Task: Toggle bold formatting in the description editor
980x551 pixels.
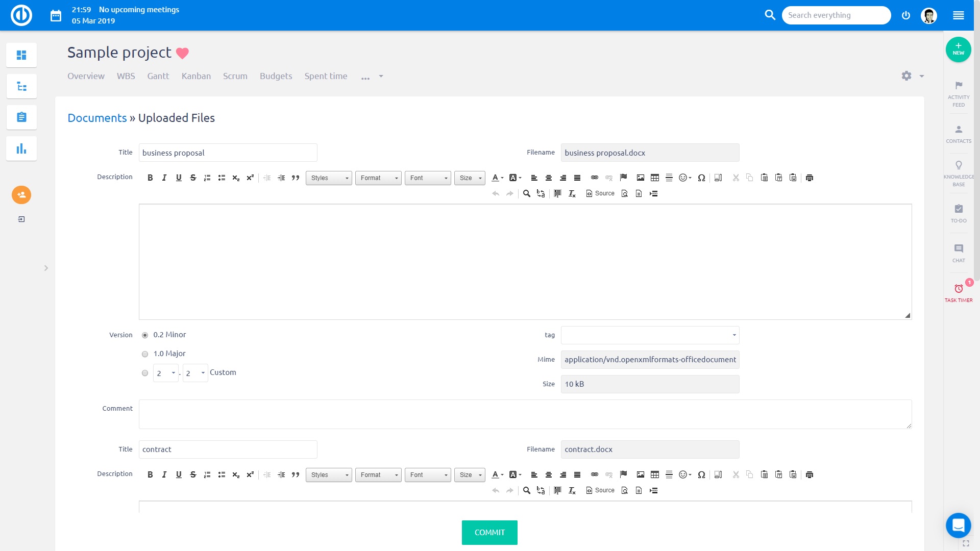Action: pyautogui.click(x=150, y=178)
